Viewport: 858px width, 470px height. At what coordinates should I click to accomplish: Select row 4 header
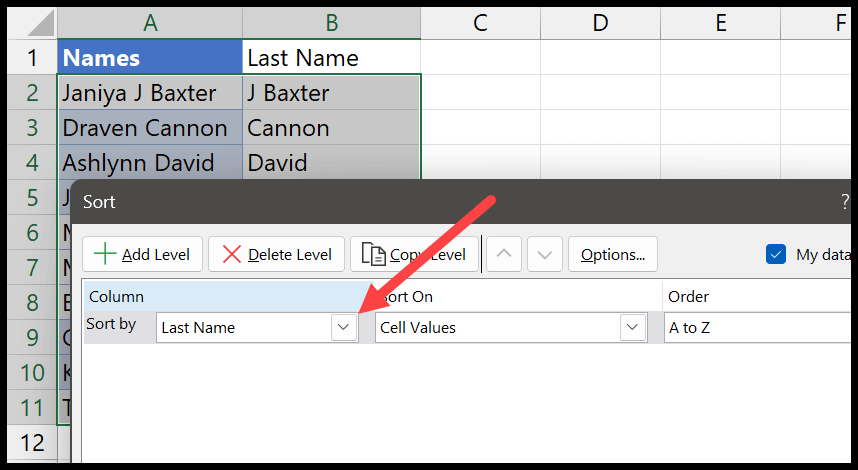32,163
